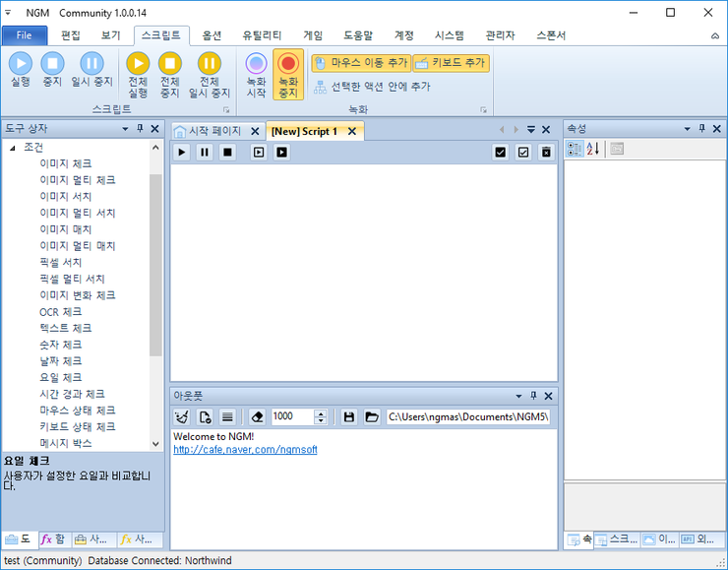
Task: Open the cafe.naver.com/ngmsoft link
Action: pos(245,450)
